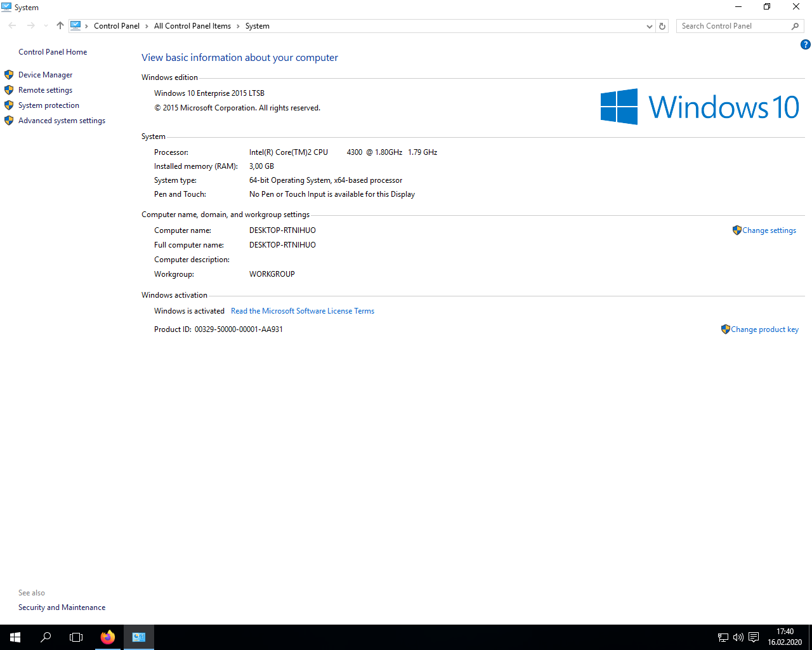Image resolution: width=812 pixels, height=650 pixels.
Task: Click the network icon in system tray
Action: click(723, 637)
